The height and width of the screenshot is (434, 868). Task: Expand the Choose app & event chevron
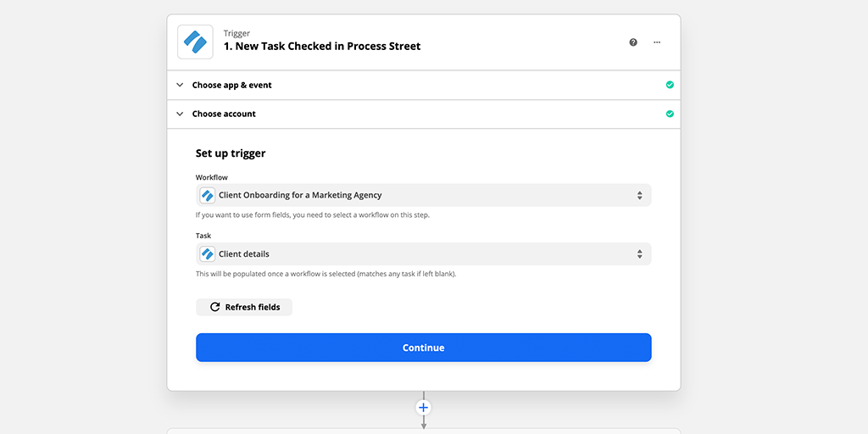click(x=180, y=85)
